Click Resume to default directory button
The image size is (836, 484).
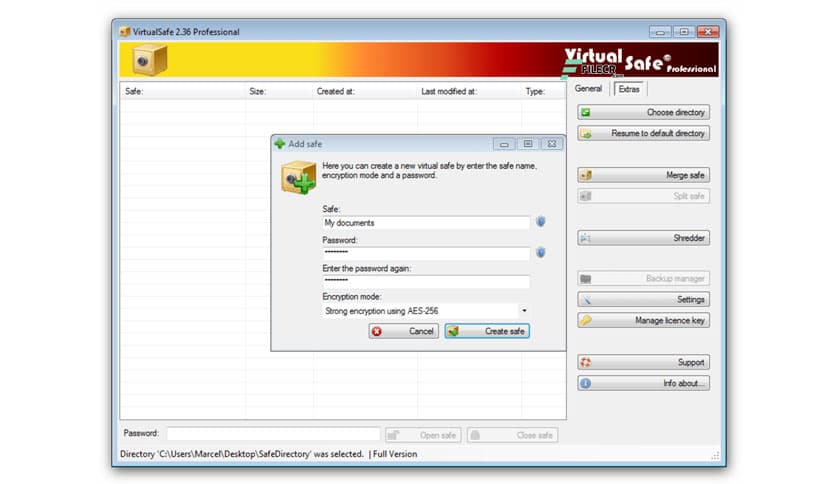643,133
